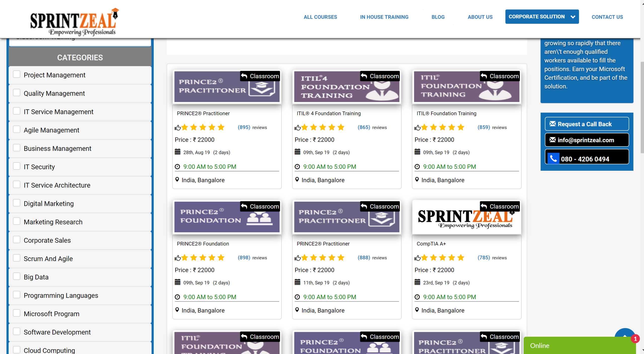Click the clock icon on ITIL 4 Foundation Training card
The height and width of the screenshot is (354, 644).
coord(297,167)
